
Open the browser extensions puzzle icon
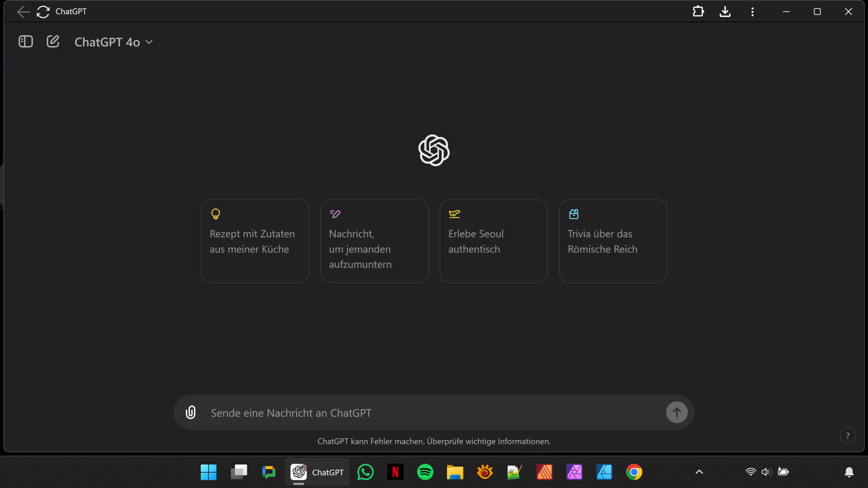pyautogui.click(x=698, y=12)
